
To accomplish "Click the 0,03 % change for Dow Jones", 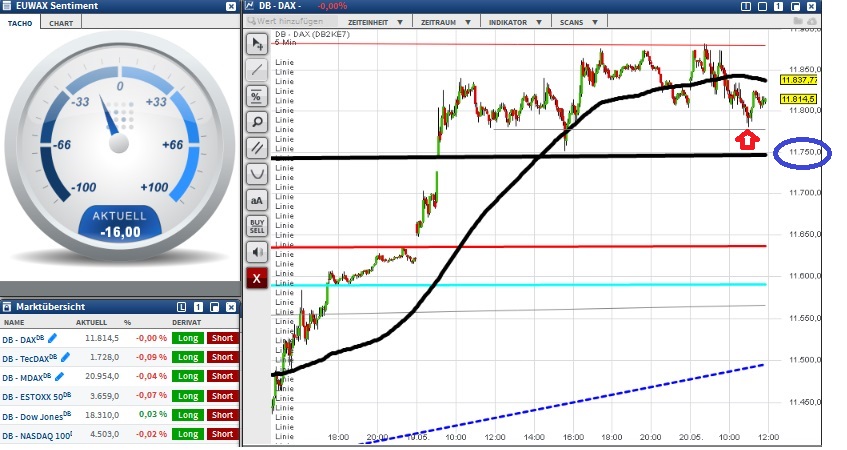I will 153,415.
